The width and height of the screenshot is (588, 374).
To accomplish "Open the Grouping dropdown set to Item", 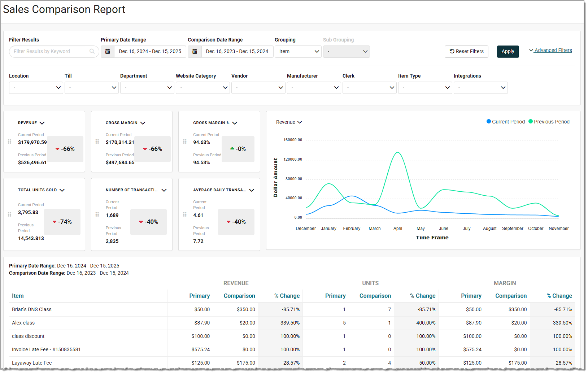I will [x=298, y=52].
